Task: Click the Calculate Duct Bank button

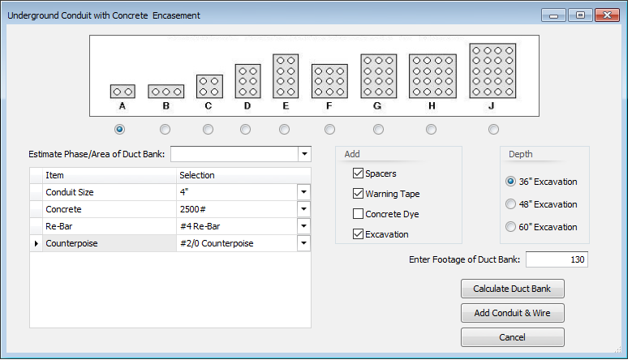Action: click(x=512, y=289)
